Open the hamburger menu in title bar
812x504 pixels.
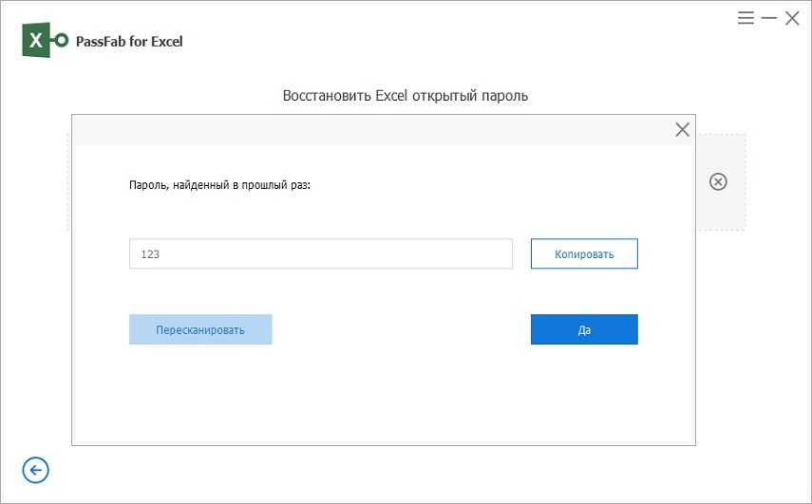[746, 18]
